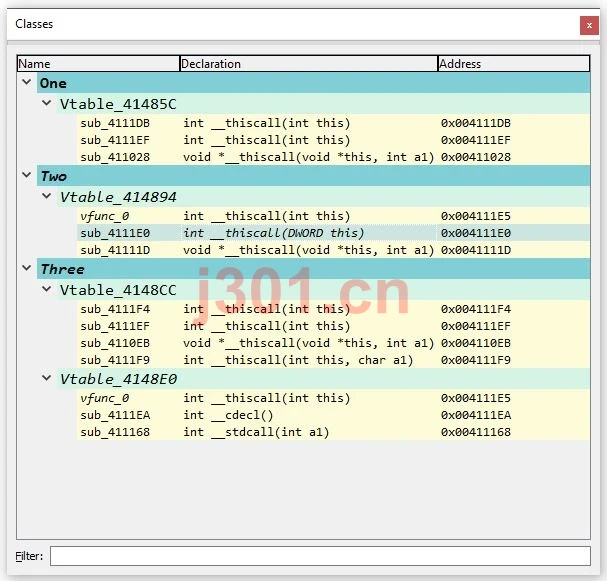Select class One row
Image resolution: width=607 pixels, height=581 pixels.
(314, 83)
